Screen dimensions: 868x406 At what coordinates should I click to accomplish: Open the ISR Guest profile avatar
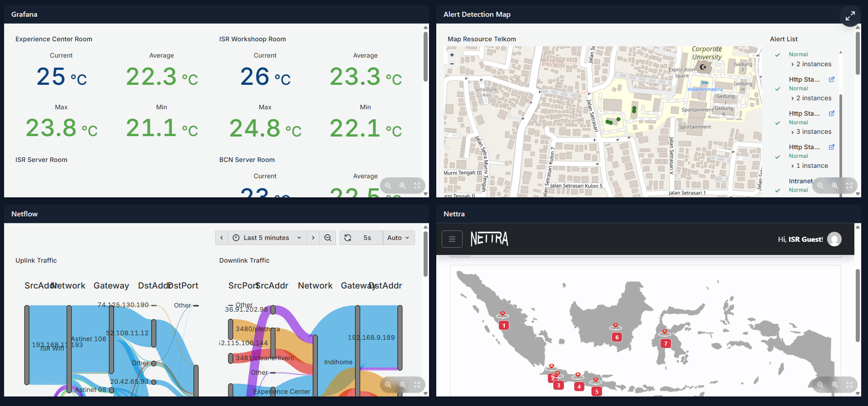click(834, 239)
